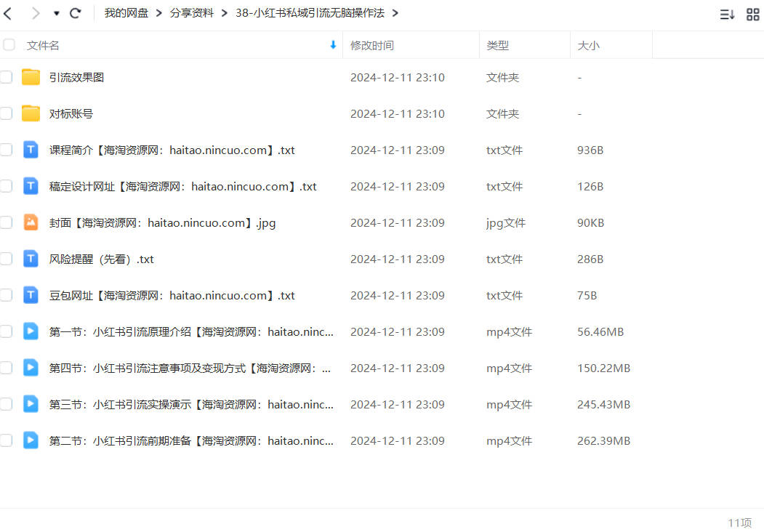Screen dimensions: 764x532
Task: Tick checkbox for 课程简介 txt file
Action: [6, 150]
